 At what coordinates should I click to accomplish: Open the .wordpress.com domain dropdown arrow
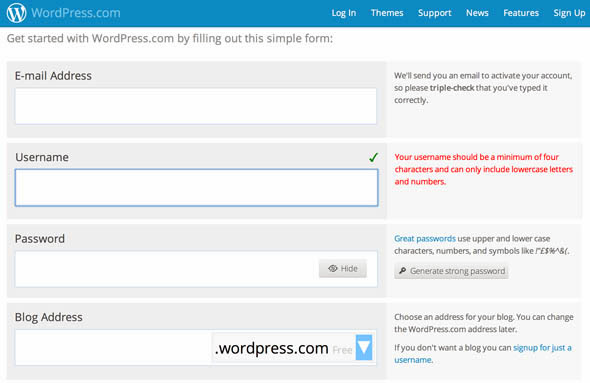(x=364, y=347)
